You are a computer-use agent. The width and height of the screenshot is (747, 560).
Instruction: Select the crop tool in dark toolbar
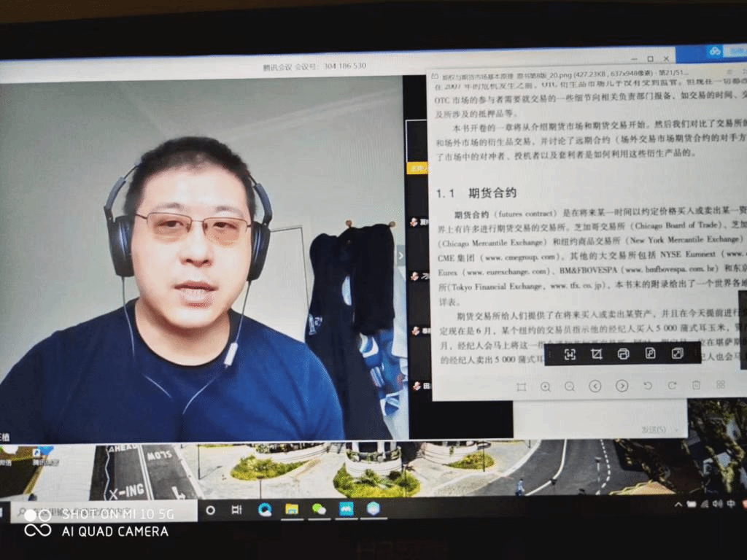597,354
